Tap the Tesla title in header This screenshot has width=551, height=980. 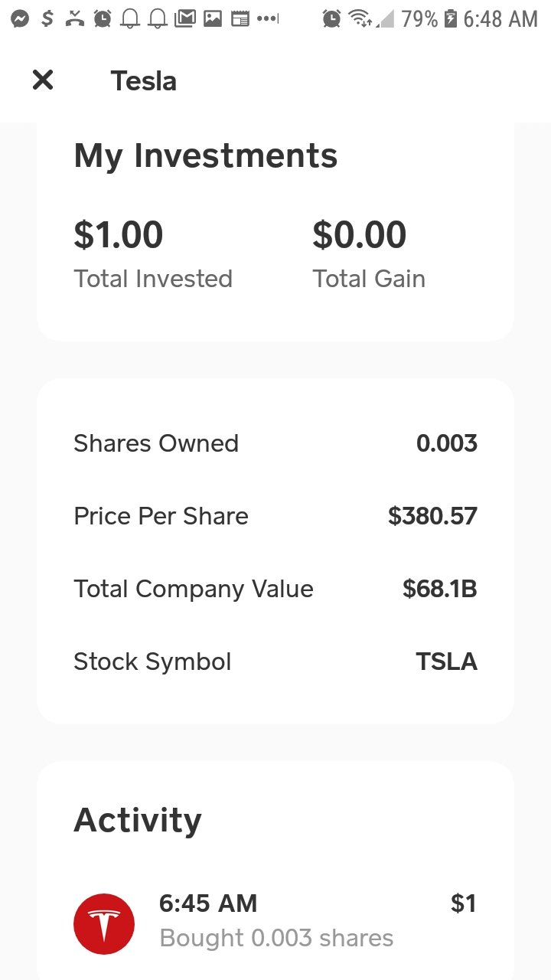[x=144, y=80]
